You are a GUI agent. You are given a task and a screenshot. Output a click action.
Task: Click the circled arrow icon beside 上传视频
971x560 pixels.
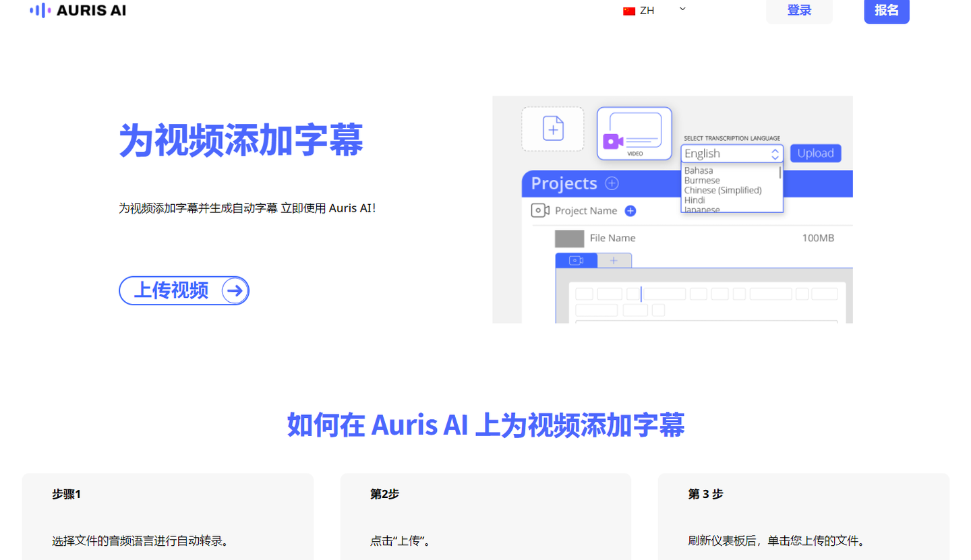(235, 290)
